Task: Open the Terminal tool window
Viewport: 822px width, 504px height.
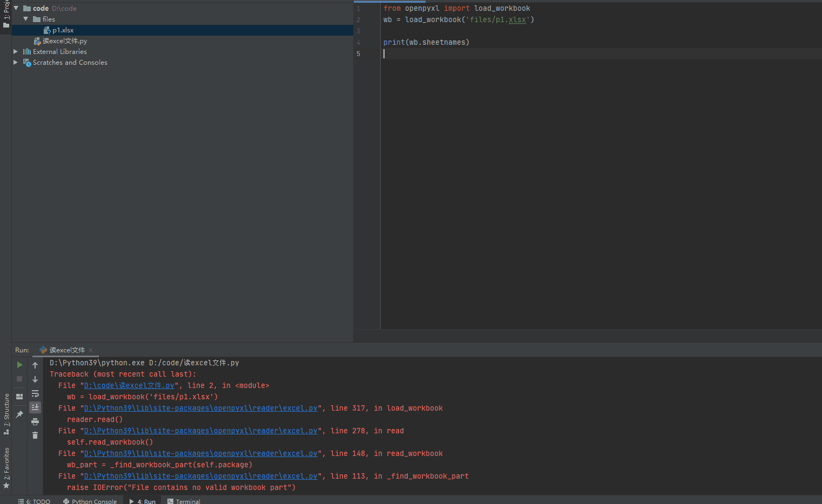Action: 184,501
